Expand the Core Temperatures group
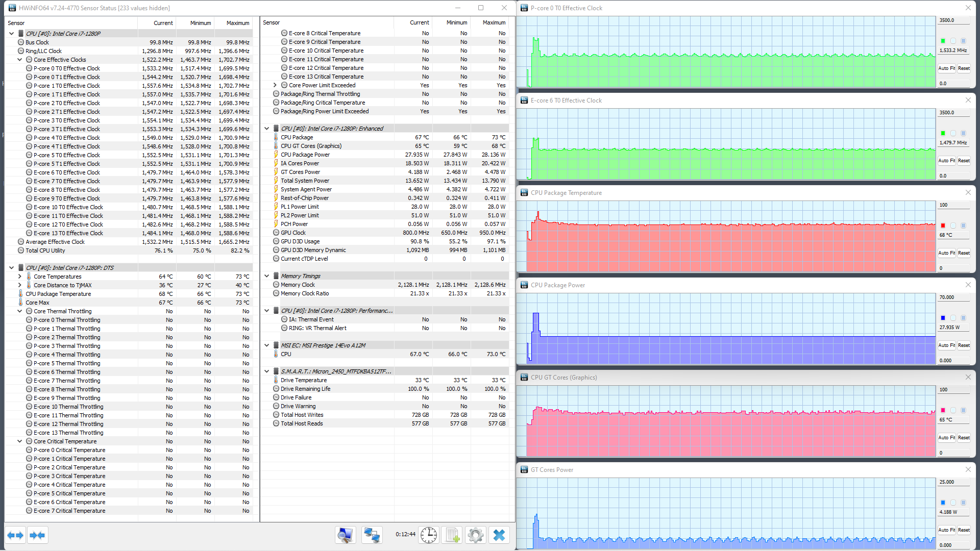 click(20, 277)
